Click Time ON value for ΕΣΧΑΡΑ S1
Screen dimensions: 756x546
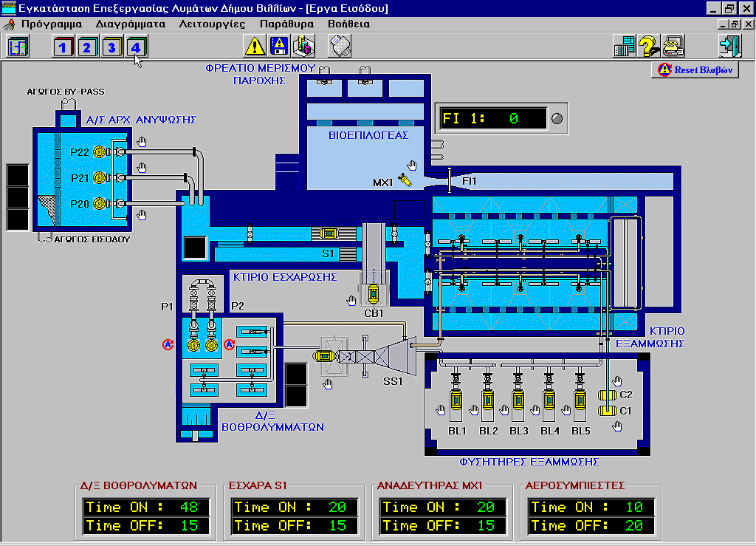click(x=337, y=507)
